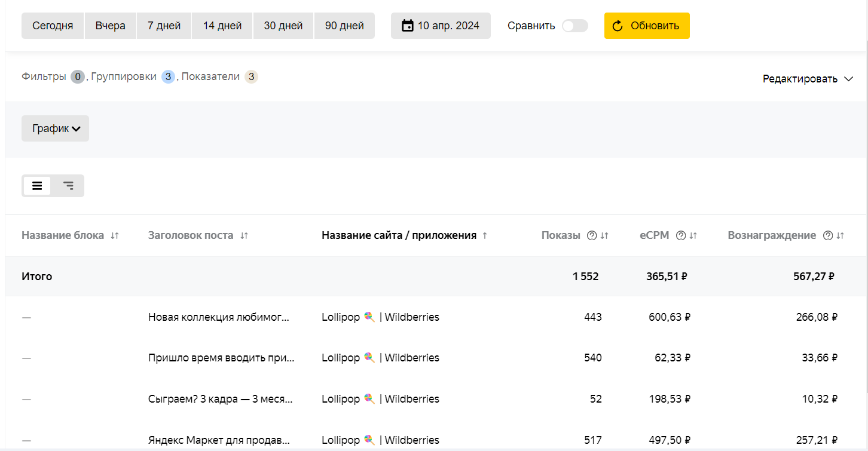Choose the 90 дней period
Screen dimensions: 868x451
coord(344,26)
